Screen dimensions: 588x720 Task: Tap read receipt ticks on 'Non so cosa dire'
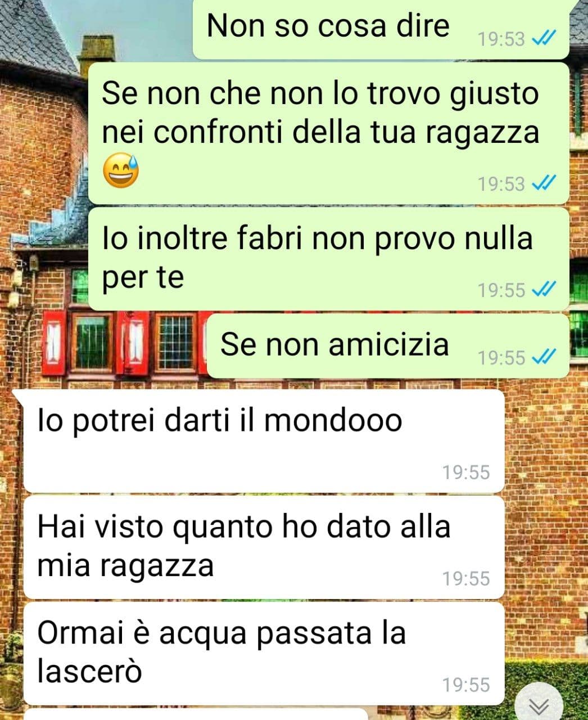(544, 39)
